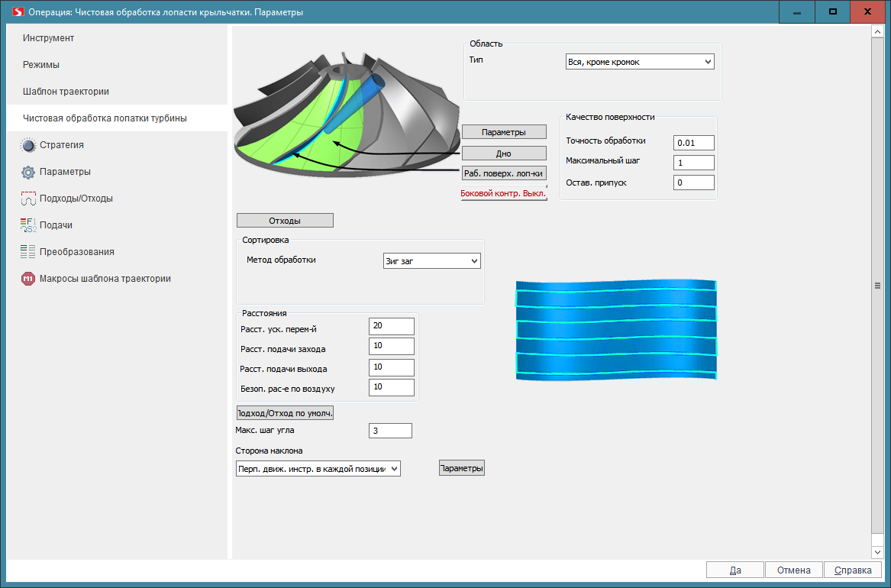Click the Расстояния group label
Image resolution: width=891 pixels, height=588 pixels.
pos(264,313)
